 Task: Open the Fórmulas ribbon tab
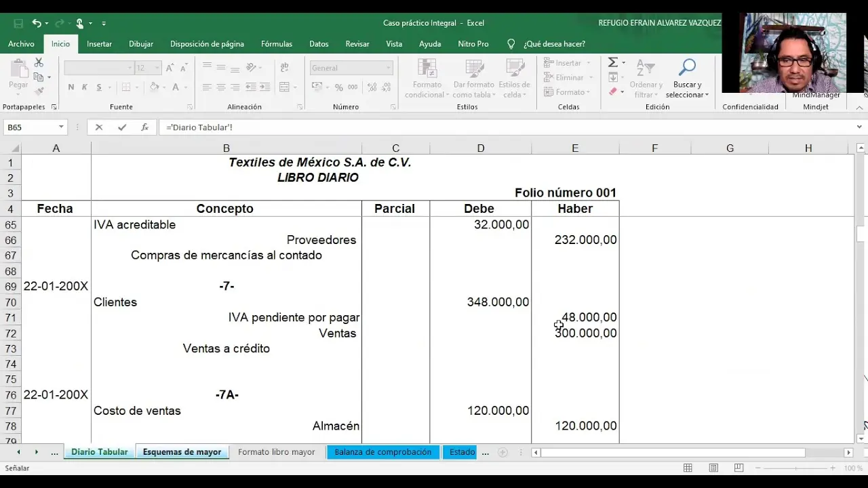(276, 44)
